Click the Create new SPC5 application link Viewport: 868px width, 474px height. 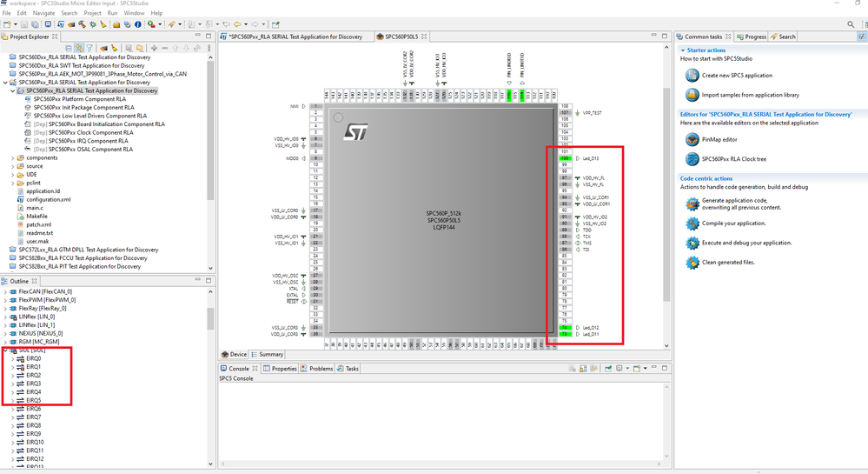(x=737, y=76)
